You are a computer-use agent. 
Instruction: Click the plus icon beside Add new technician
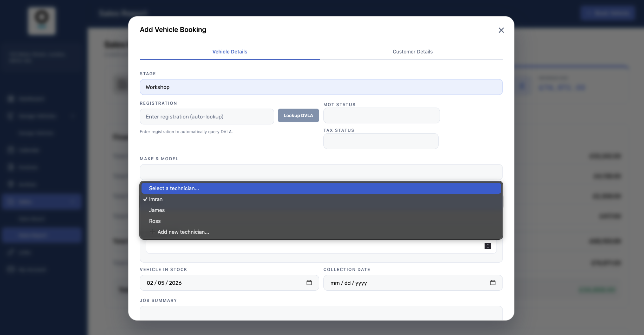[152, 232]
